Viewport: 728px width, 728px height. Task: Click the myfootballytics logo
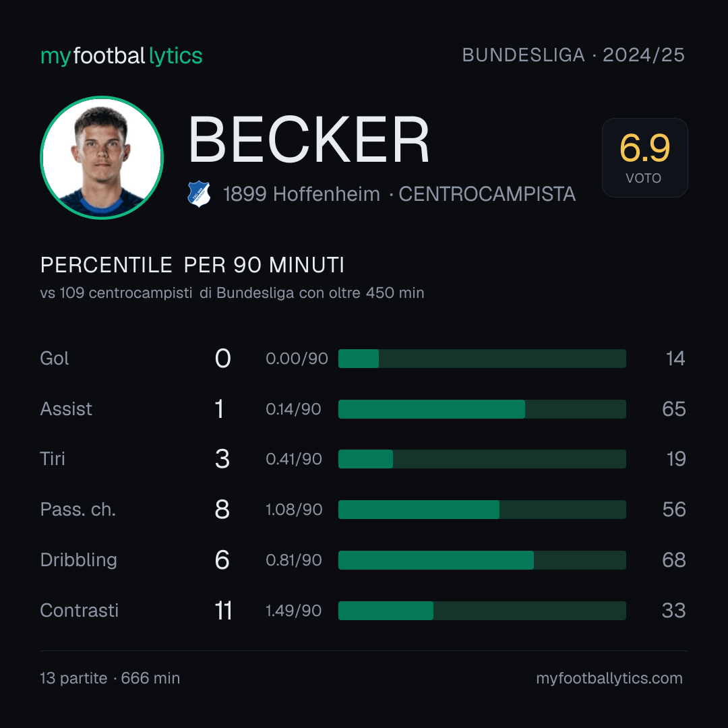121,56
